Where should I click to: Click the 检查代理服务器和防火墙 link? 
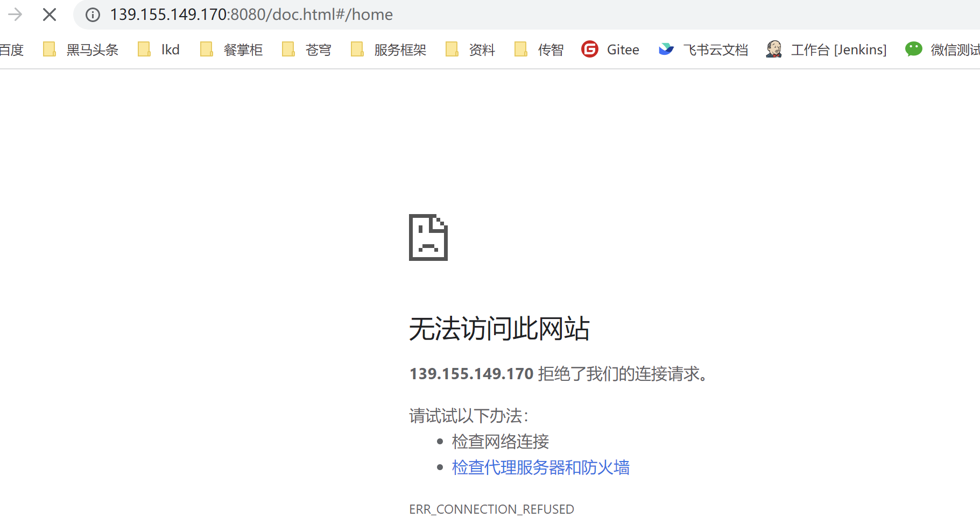point(541,467)
